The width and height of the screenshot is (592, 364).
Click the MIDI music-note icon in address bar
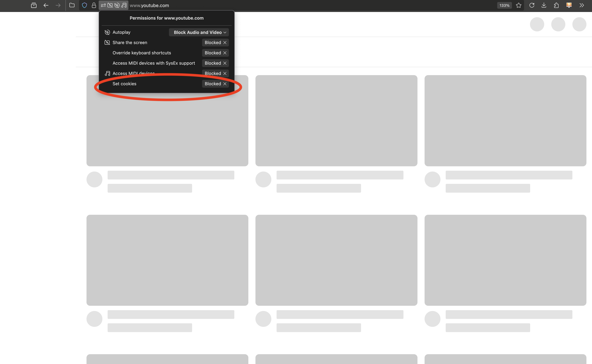tap(124, 5)
